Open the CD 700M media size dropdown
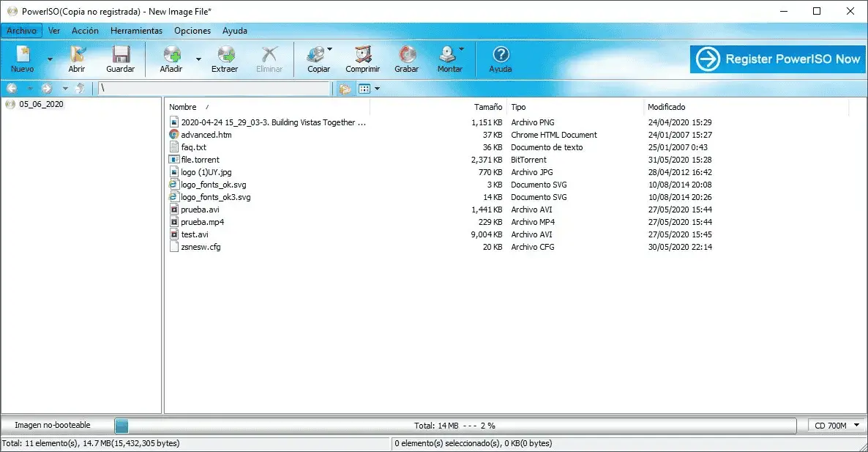 837,426
